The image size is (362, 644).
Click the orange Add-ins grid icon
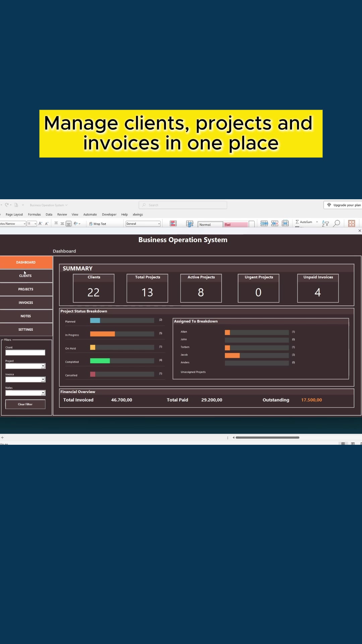click(352, 223)
